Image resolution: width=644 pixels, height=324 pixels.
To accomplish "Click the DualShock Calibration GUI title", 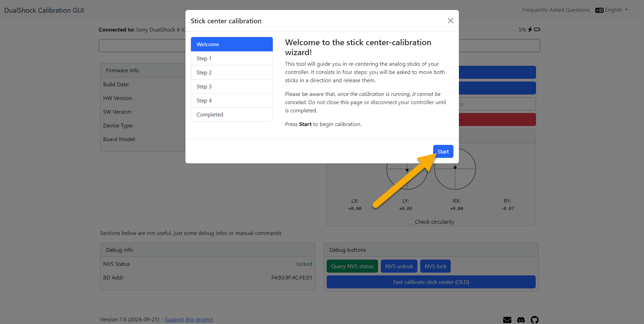I will [44, 10].
